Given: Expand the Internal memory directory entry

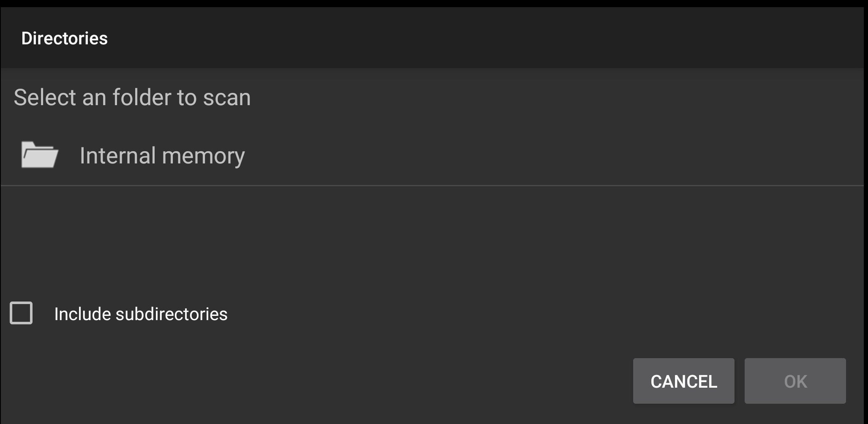Looking at the screenshot, I should 432,155.
